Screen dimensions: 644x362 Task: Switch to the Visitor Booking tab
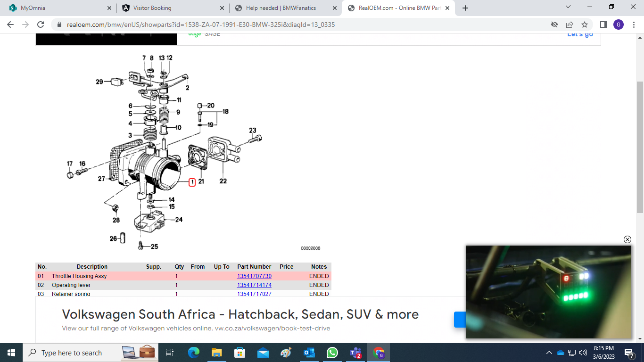pos(172,8)
